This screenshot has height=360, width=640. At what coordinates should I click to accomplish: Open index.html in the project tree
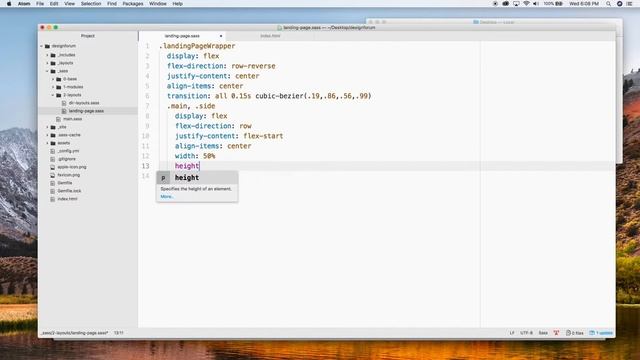67,199
